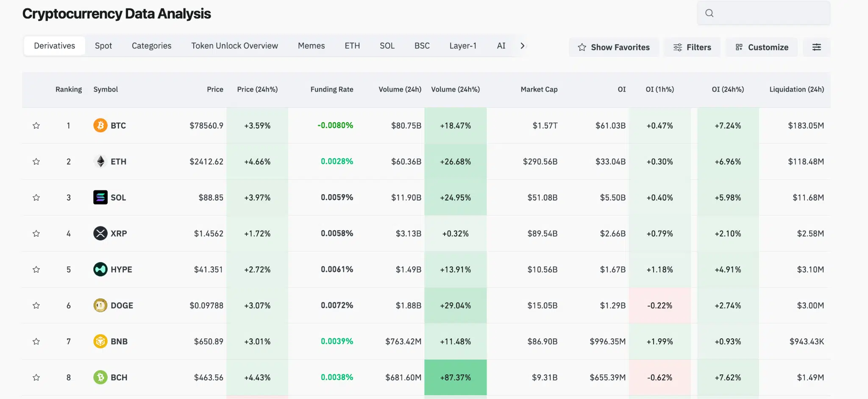
Task: Open the Customize options
Action: [762, 47]
